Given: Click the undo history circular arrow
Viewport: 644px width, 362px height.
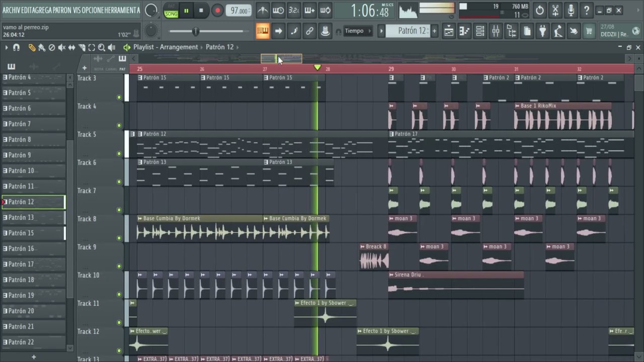Looking at the screenshot, I should click(x=540, y=10).
